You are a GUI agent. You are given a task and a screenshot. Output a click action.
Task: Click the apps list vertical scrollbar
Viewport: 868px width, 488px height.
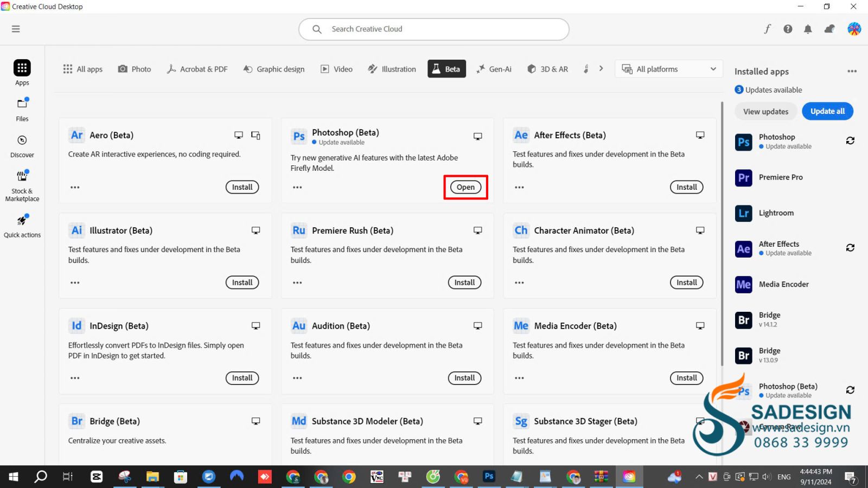click(722, 233)
